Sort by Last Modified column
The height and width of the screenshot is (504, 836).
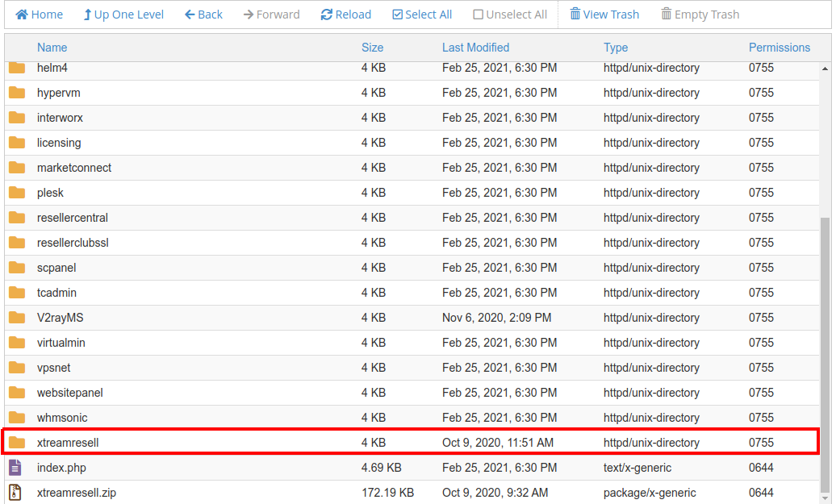coord(475,48)
